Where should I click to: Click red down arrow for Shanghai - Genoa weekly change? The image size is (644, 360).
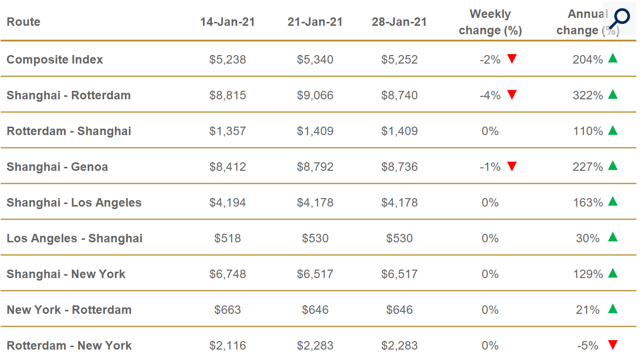pos(512,166)
